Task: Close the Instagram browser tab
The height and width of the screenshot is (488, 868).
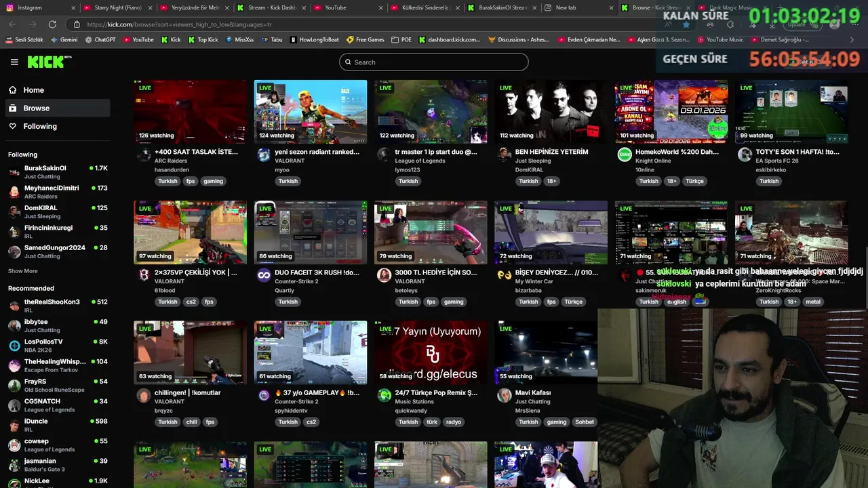Action: 73,7
